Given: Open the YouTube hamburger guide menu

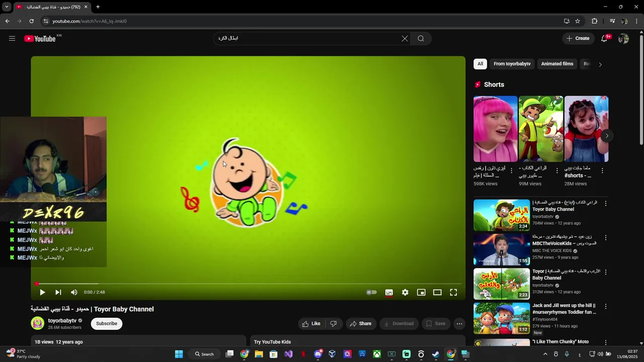Looking at the screenshot, I should (x=12, y=38).
